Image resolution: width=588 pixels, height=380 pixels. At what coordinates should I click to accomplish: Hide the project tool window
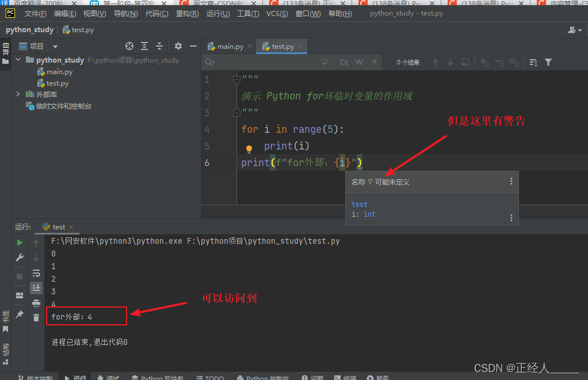coord(193,46)
